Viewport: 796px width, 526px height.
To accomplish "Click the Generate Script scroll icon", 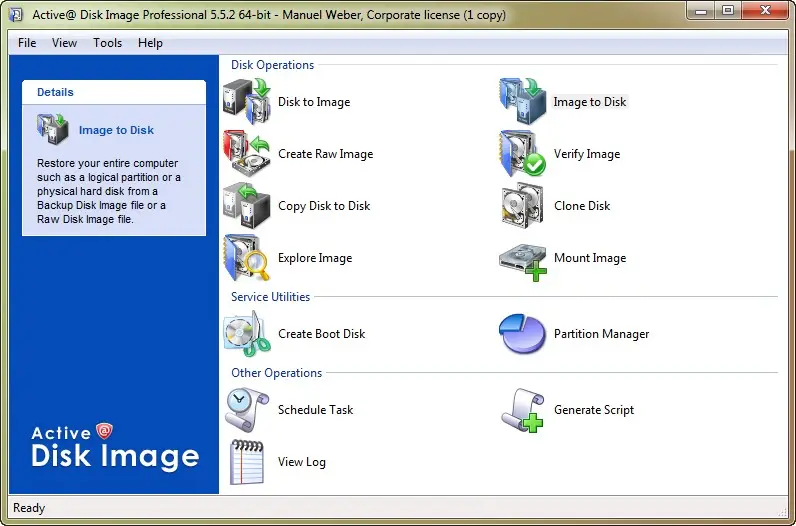I will tap(522, 410).
